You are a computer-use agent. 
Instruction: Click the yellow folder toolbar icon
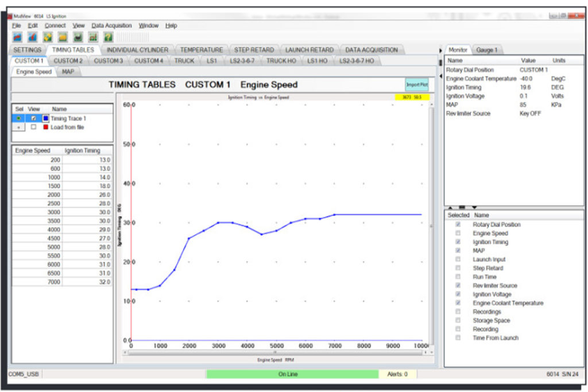(63, 37)
